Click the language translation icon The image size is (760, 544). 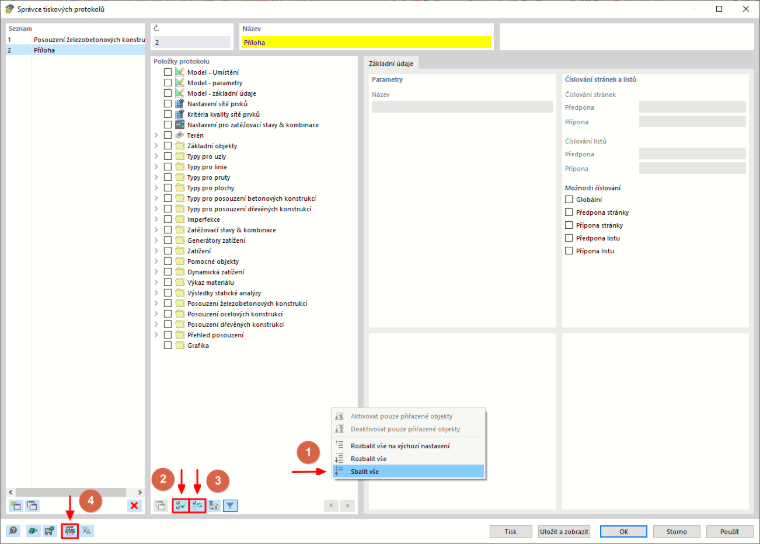click(87, 531)
